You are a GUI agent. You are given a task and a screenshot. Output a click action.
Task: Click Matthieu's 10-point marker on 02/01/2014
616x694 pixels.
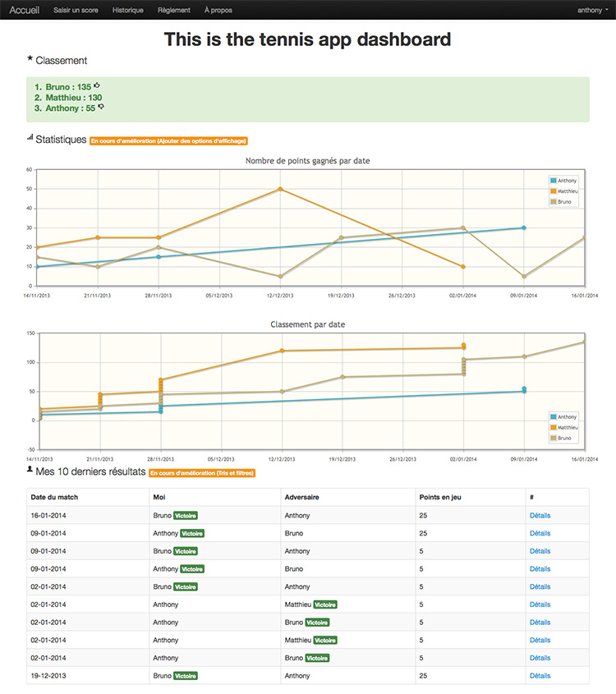pyautogui.click(x=463, y=267)
